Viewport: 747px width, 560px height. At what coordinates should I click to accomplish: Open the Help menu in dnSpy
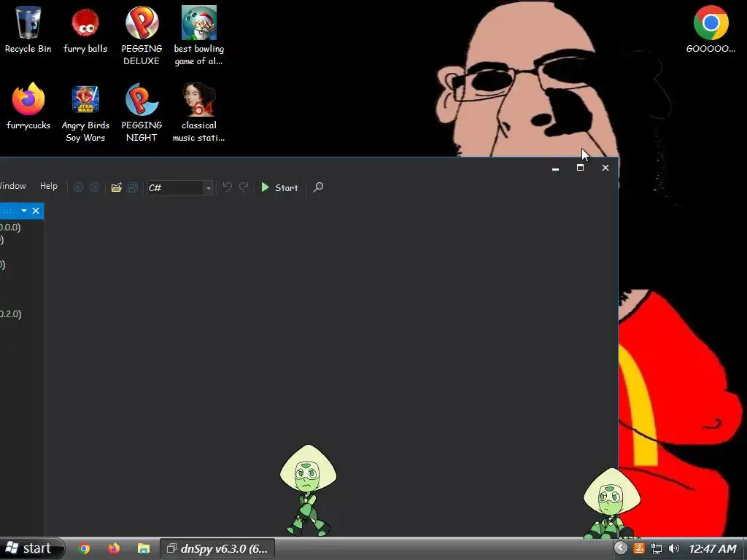pos(49,186)
